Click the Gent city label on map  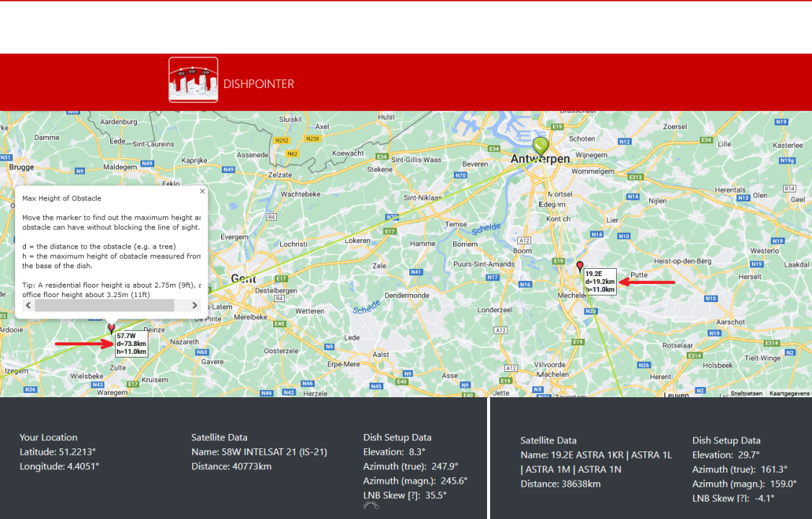pos(243,278)
